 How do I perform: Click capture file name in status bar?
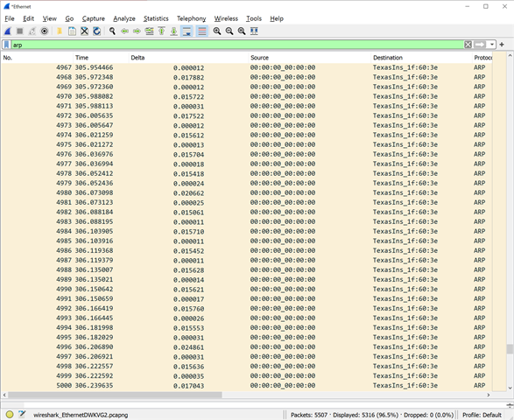tap(81, 415)
